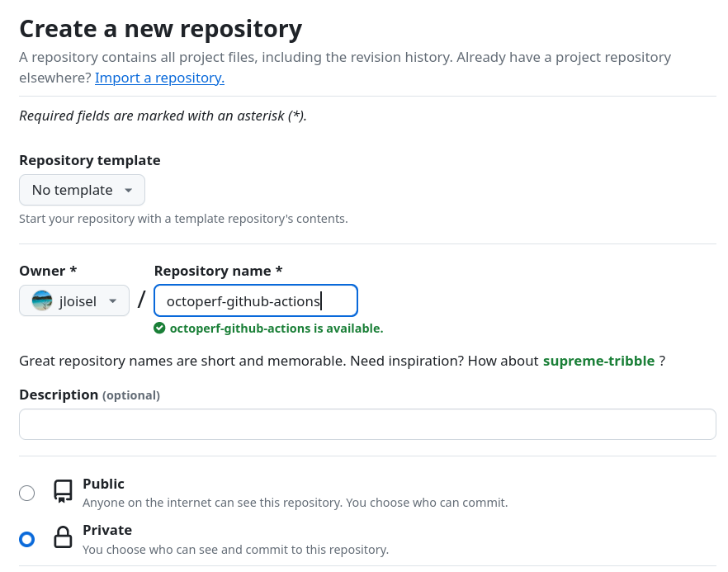
Task: Expand the owner selection dropdown
Action: (x=74, y=300)
